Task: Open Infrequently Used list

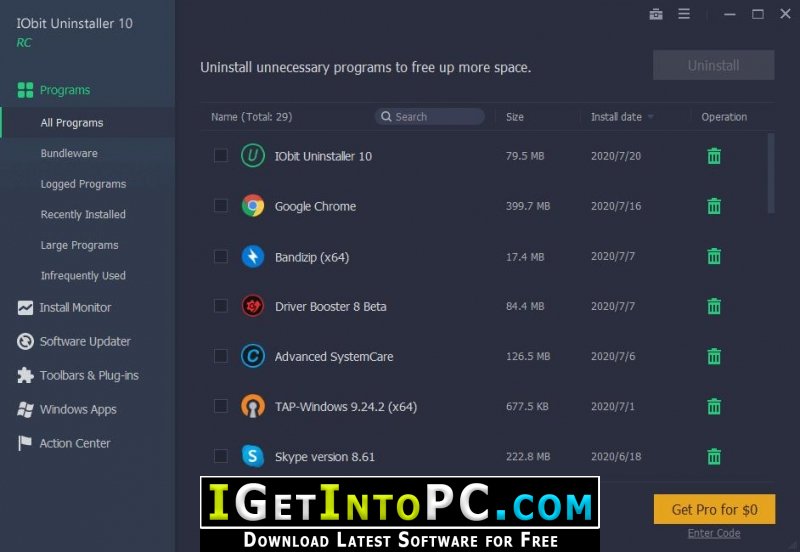Action: (x=83, y=275)
